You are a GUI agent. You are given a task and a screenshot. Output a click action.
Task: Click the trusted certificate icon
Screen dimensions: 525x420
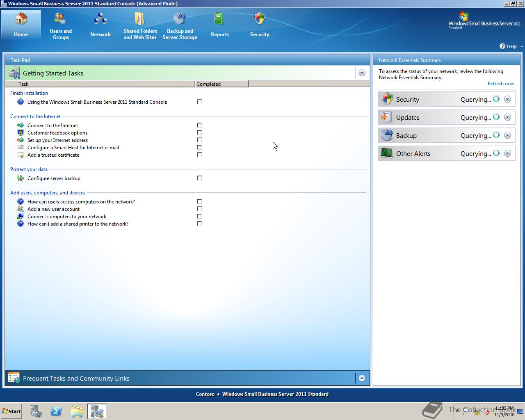pyautogui.click(x=21, y=155)
